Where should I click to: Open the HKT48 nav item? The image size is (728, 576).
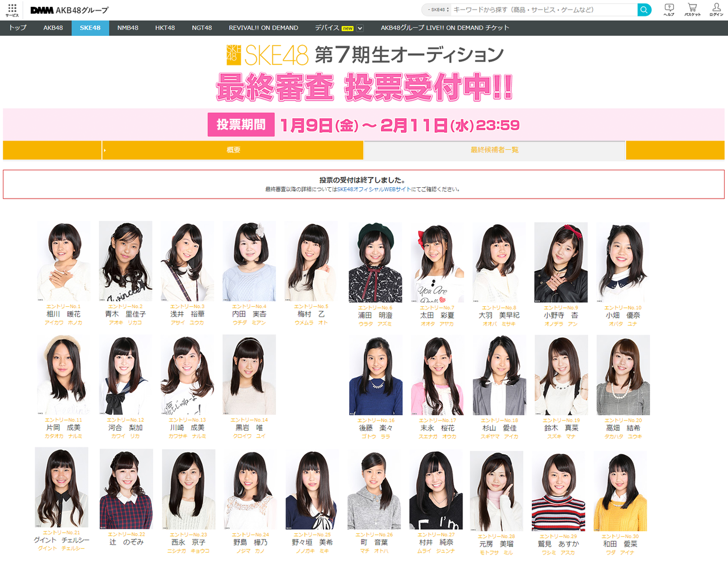tap(165, 28)
